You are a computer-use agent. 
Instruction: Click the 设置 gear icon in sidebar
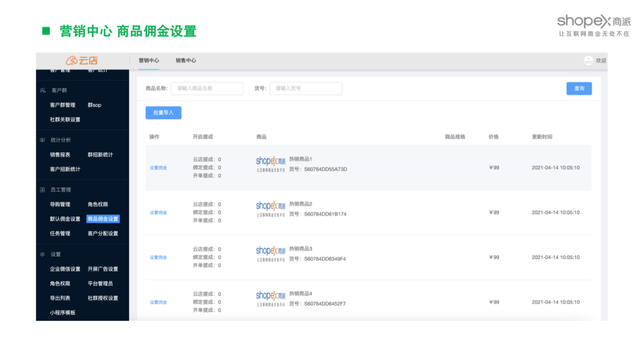42,254
